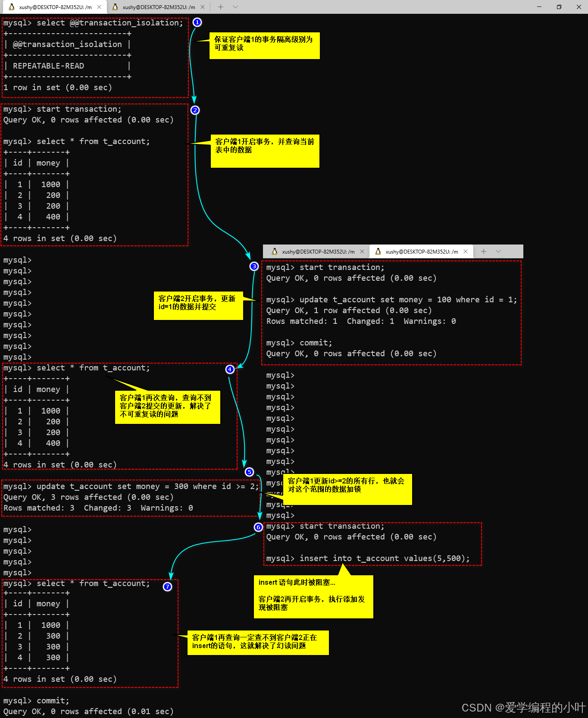Click the '1 row in set (0.00 sec)' line
The width and height of the screenshot is (588, 718).
pyautogui.click(x=58, y=88)
